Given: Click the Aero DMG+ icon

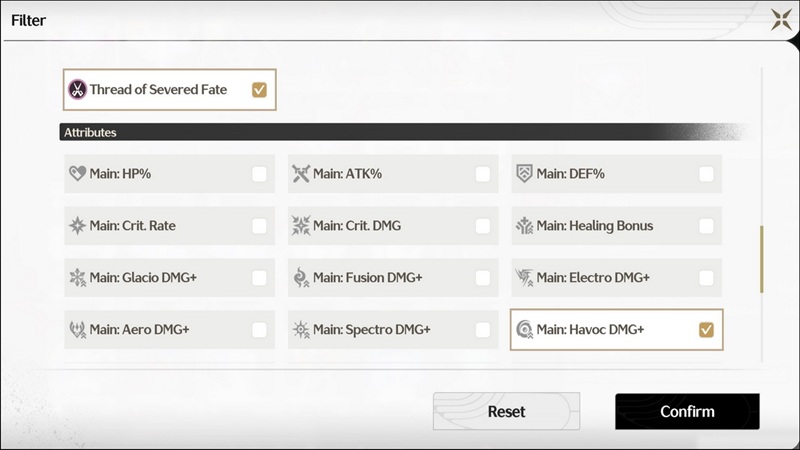Looking at the screenshot, I should click(77, 330).
